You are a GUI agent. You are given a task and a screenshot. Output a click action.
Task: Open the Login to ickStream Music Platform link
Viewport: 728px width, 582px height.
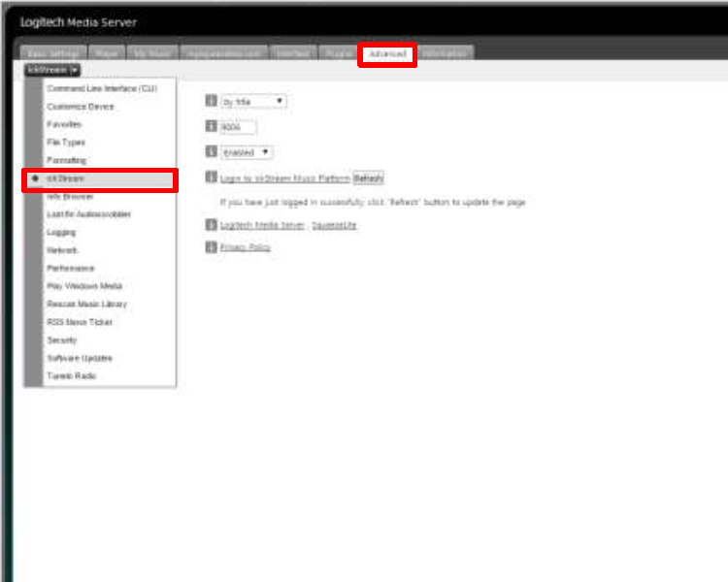[x=284, y=178]
